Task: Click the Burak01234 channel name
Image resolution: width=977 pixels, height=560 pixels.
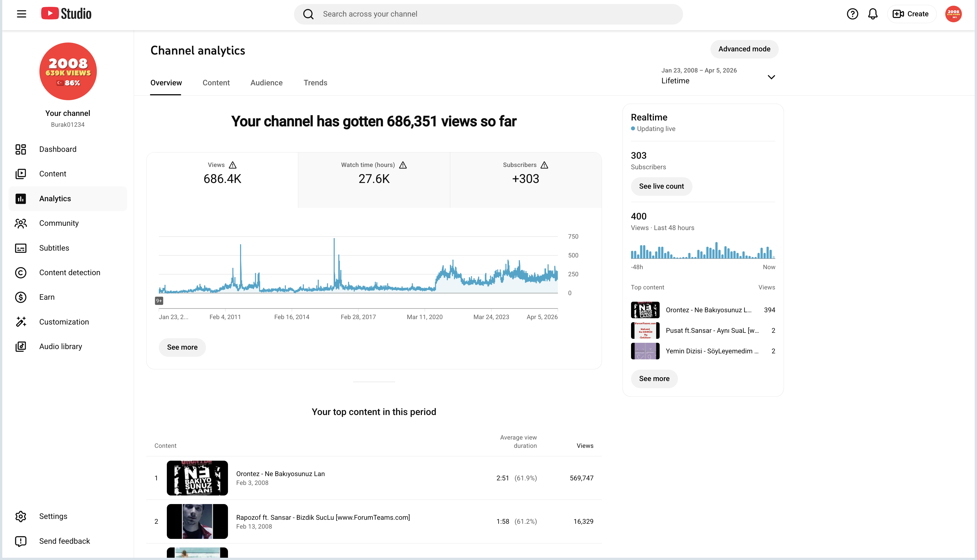Action: pos(68,125)
